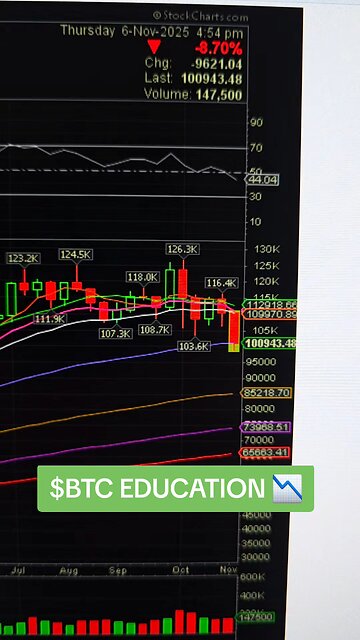Click the tallest red volume bar in October
The height and width of the screenshot is (640, 360).
[179, 622]
